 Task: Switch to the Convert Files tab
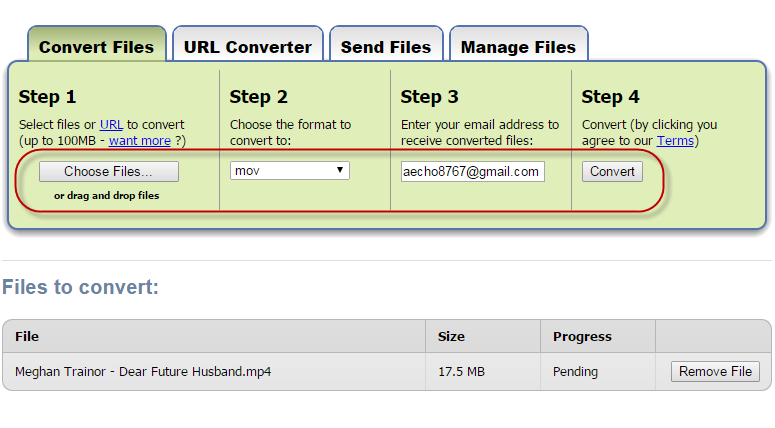pyautogui.click(x=96, y=47)
